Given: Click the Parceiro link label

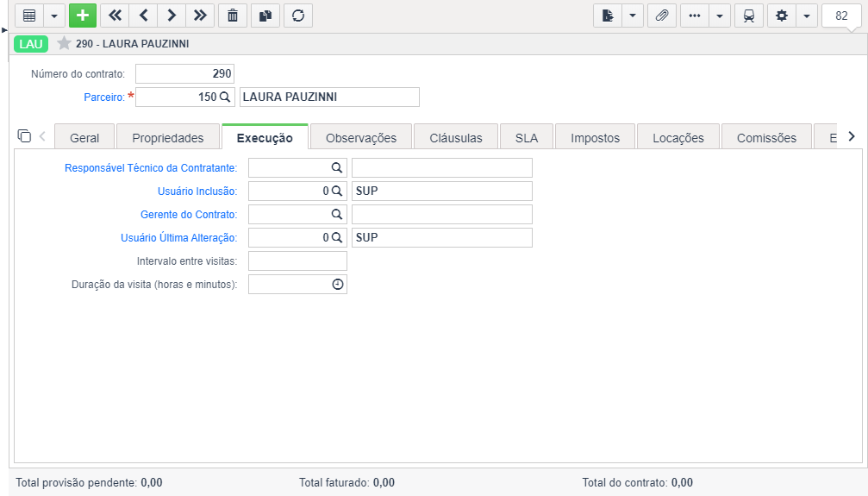Looking at the screenshot, I should pyautogui.click(x=104, y=97).
